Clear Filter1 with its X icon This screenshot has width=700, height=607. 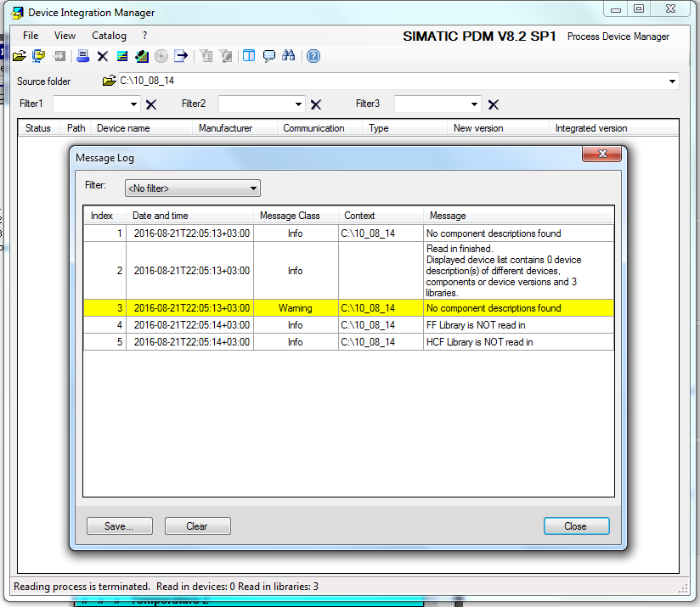point(151,104)
